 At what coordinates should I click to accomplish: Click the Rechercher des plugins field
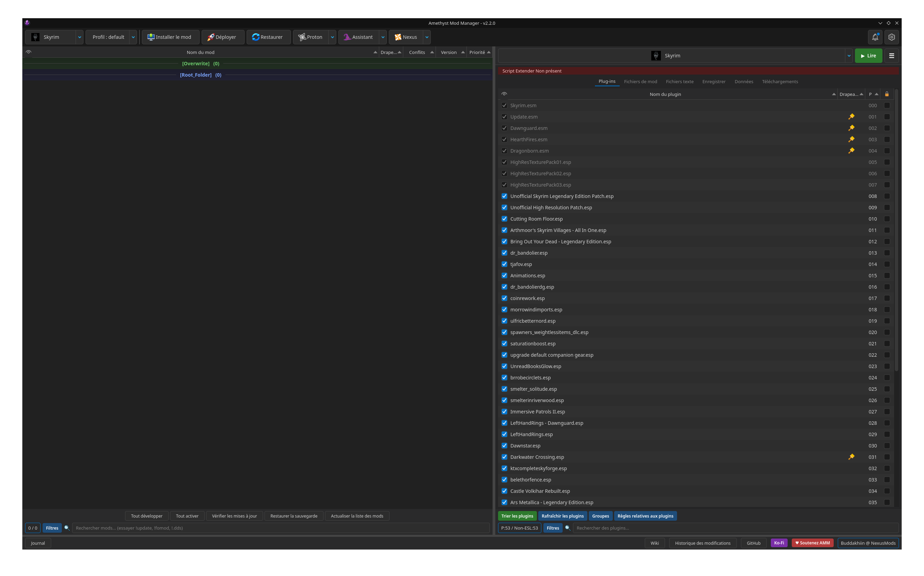click(x=735, y=528)
